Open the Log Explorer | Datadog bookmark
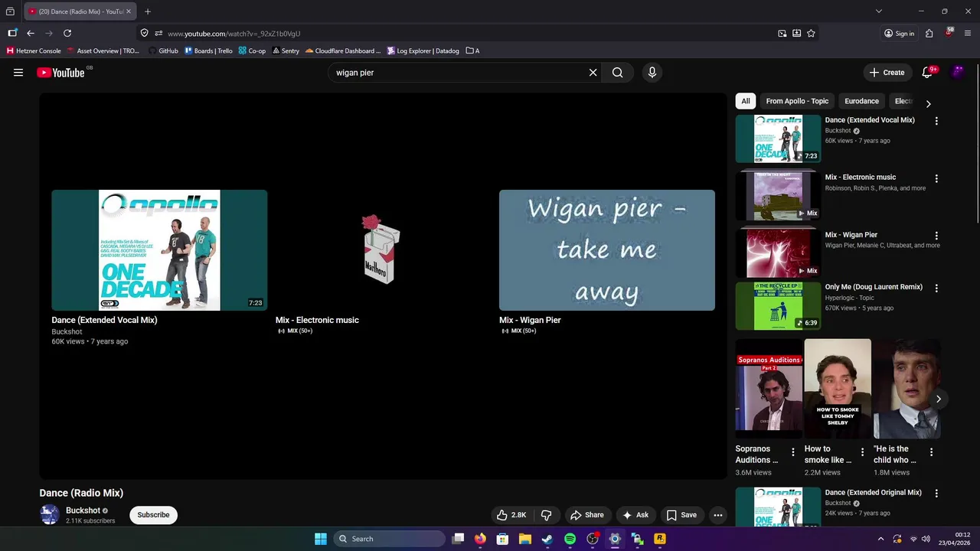Image resolution: width=980 pixels, height=551 pixels. coord(423,51)
